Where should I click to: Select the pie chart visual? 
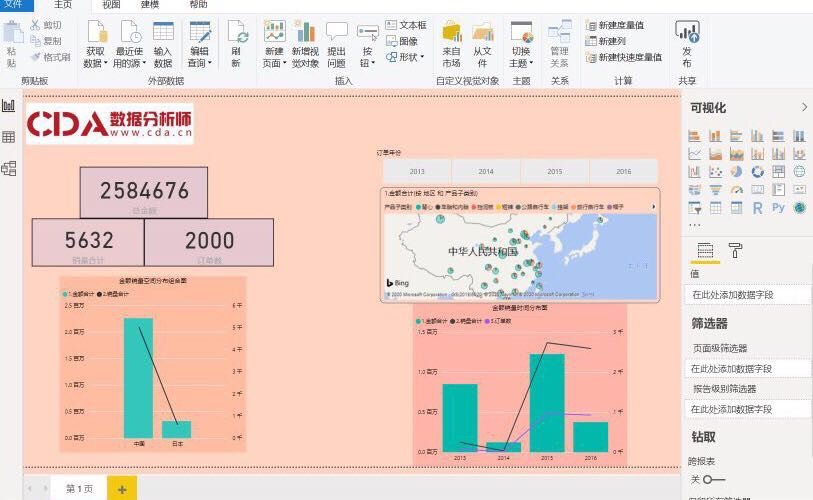(736, 171)
